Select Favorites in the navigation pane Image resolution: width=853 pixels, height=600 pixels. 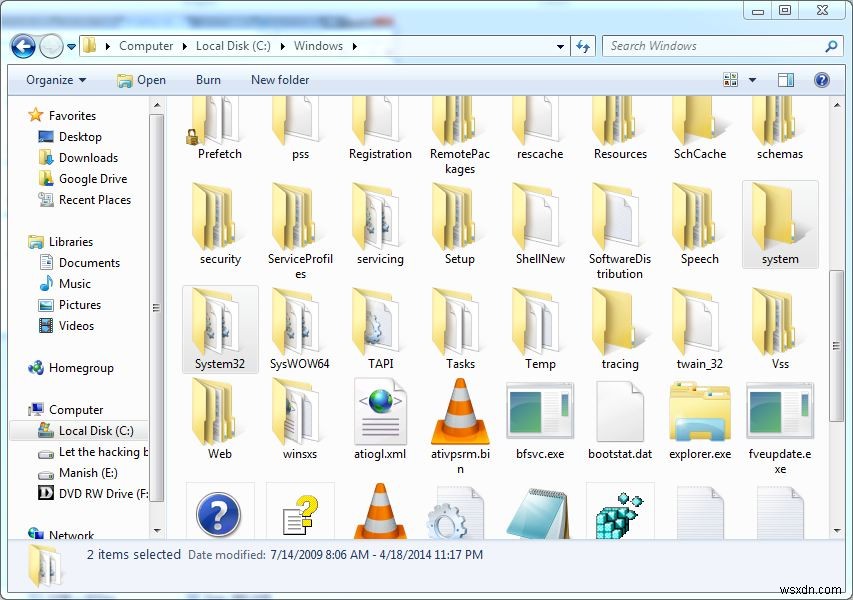point(61,115)
